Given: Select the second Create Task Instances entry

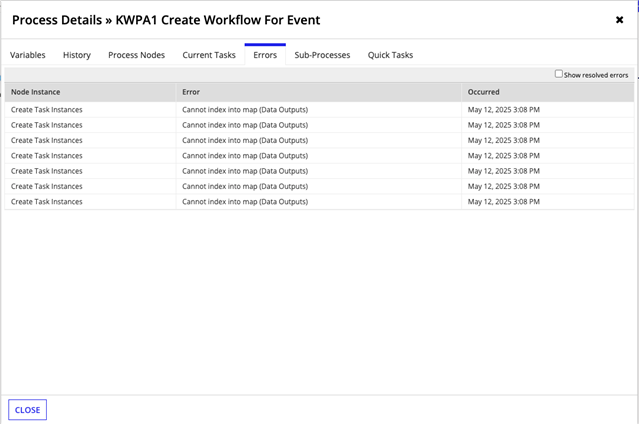Looking at the screenshot, I should click(46, 125).
